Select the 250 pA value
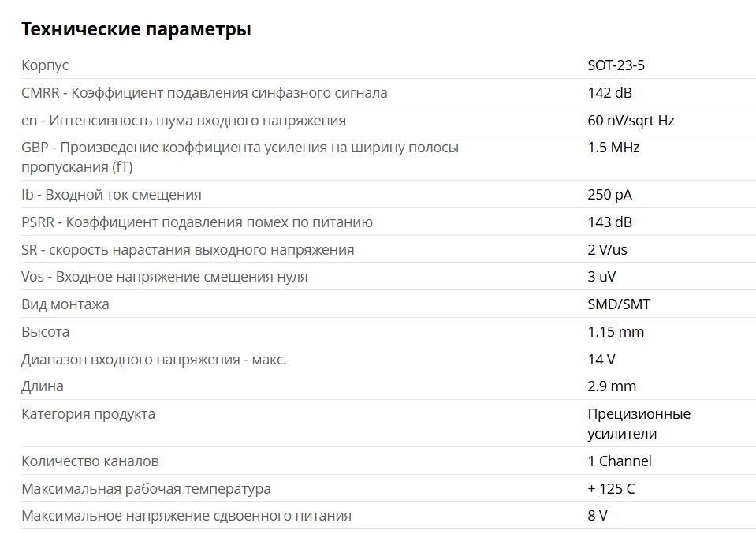Image resolution: width=756 pixels, height=534 pixels. pos(609,195)
